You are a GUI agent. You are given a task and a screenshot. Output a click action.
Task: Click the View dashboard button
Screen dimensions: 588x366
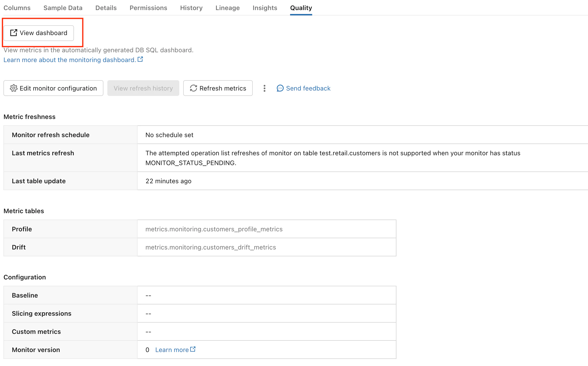point(39,33)
